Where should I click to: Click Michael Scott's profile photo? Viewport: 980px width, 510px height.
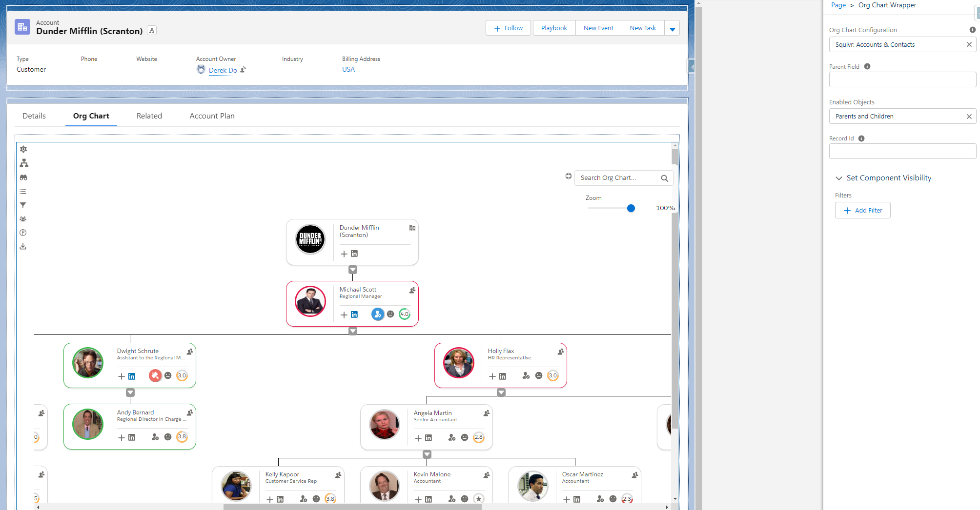[x=310, y=301]
